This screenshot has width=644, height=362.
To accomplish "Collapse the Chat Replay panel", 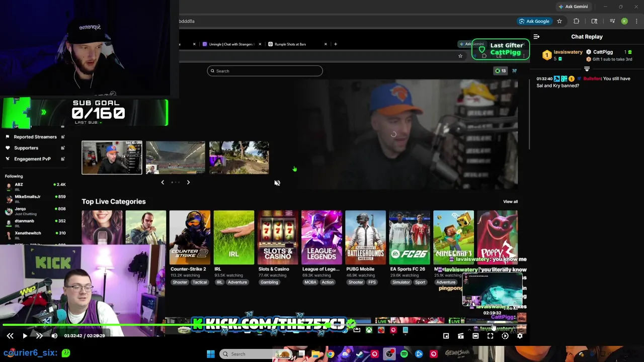I will 536,37.
